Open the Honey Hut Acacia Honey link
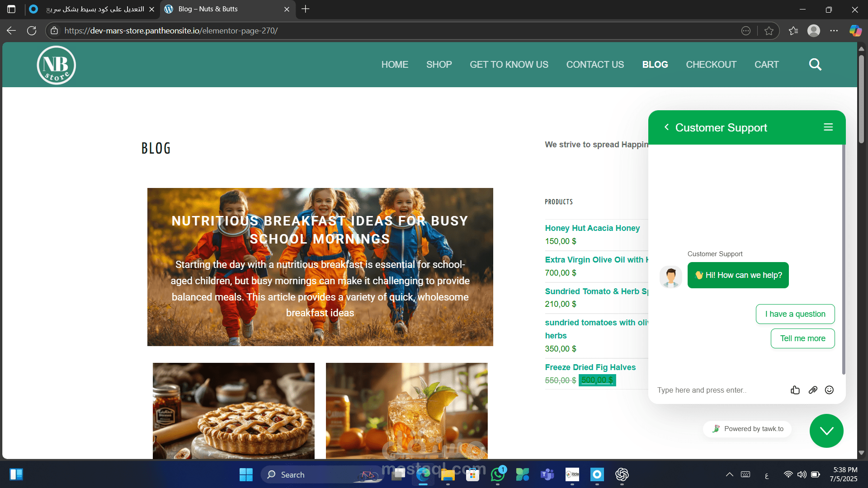 [592, 228]
